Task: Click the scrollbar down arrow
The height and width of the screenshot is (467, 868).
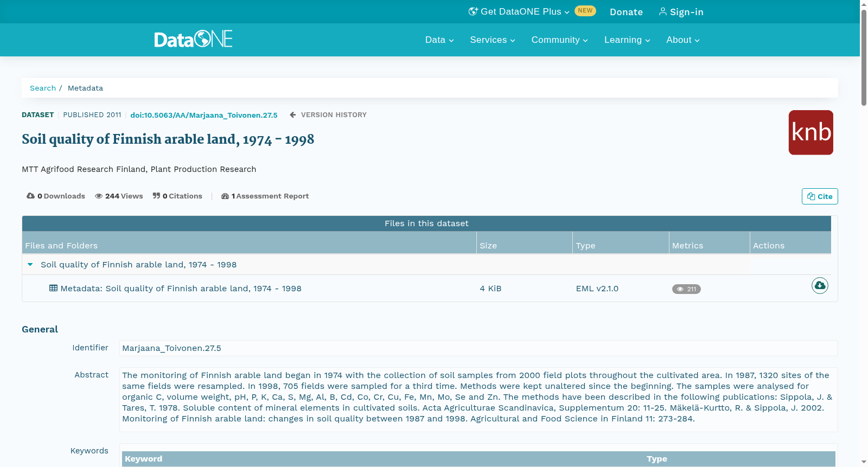Action: tap(864, 462)
